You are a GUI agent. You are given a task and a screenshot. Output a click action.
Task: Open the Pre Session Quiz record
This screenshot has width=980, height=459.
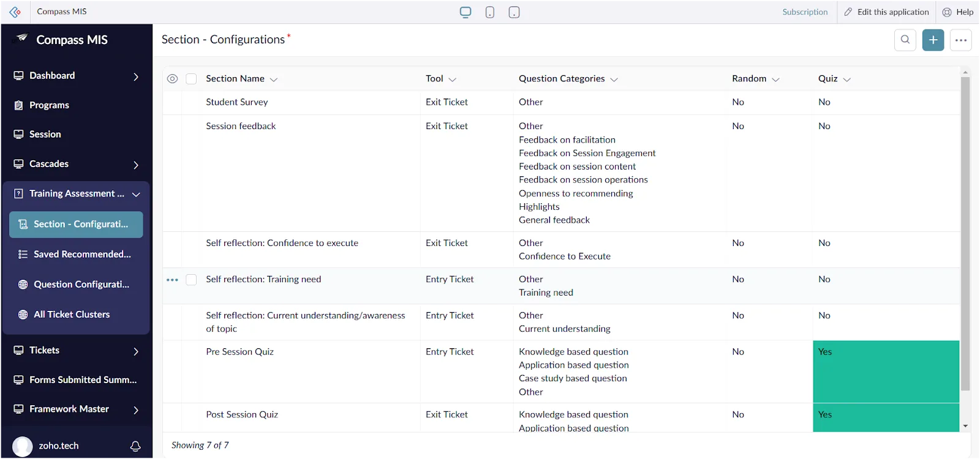240,352
